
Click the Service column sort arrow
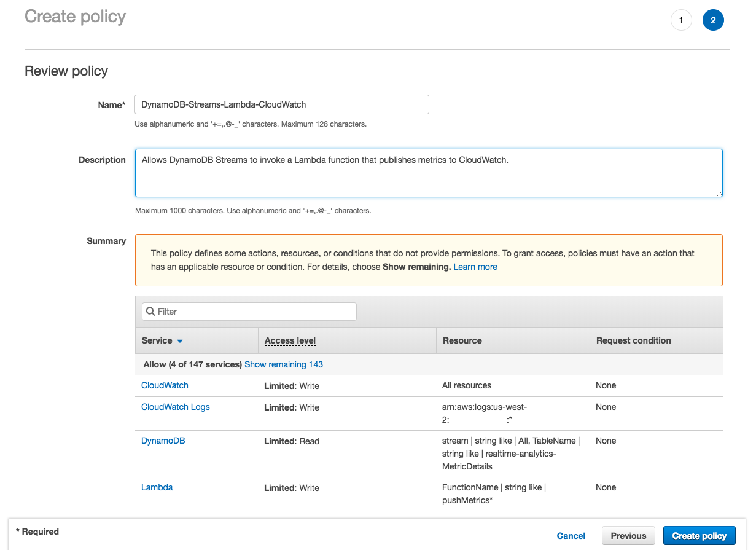click(x=180, y=341)
